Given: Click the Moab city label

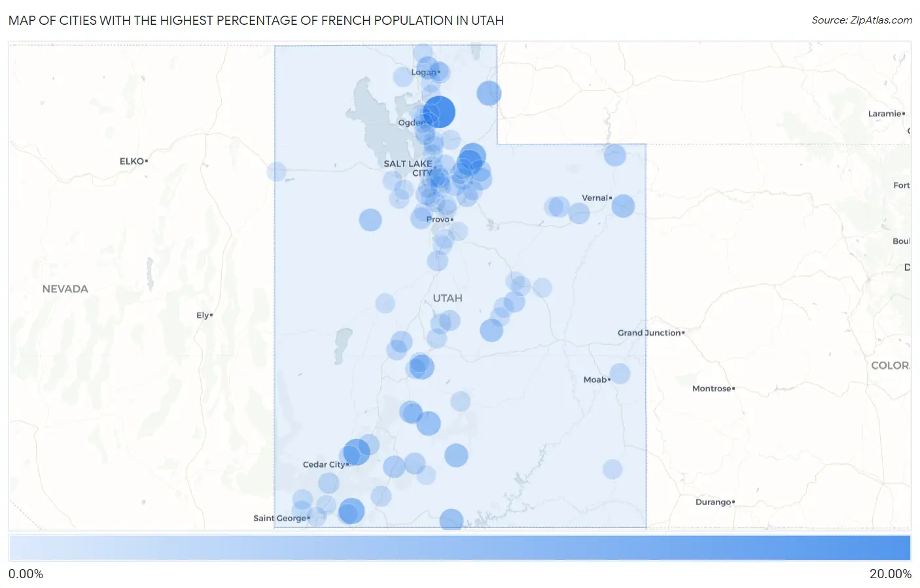Looking at the screenshot, I should 597,379.
